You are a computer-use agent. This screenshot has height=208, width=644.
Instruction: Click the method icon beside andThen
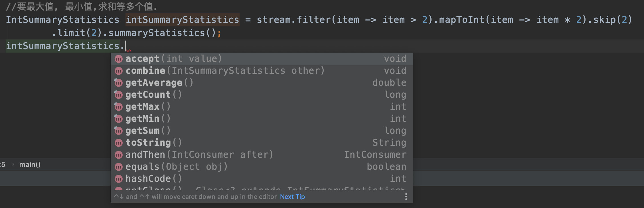click(118, 155)
